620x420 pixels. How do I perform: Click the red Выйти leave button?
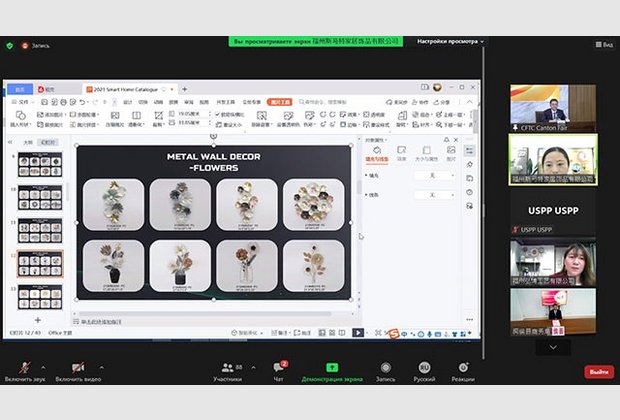598,371
